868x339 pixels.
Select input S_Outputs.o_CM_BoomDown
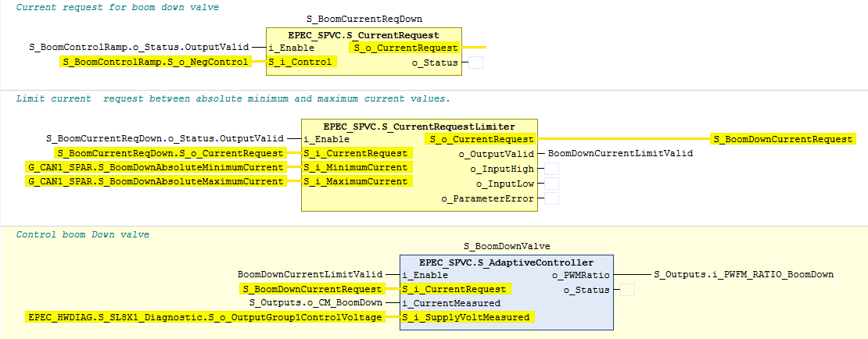[316, 302]
